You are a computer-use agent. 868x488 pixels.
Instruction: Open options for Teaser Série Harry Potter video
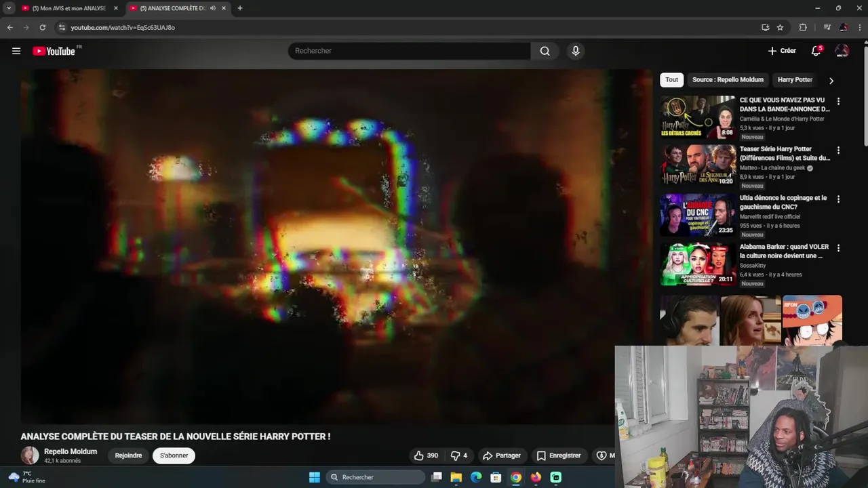838,150
